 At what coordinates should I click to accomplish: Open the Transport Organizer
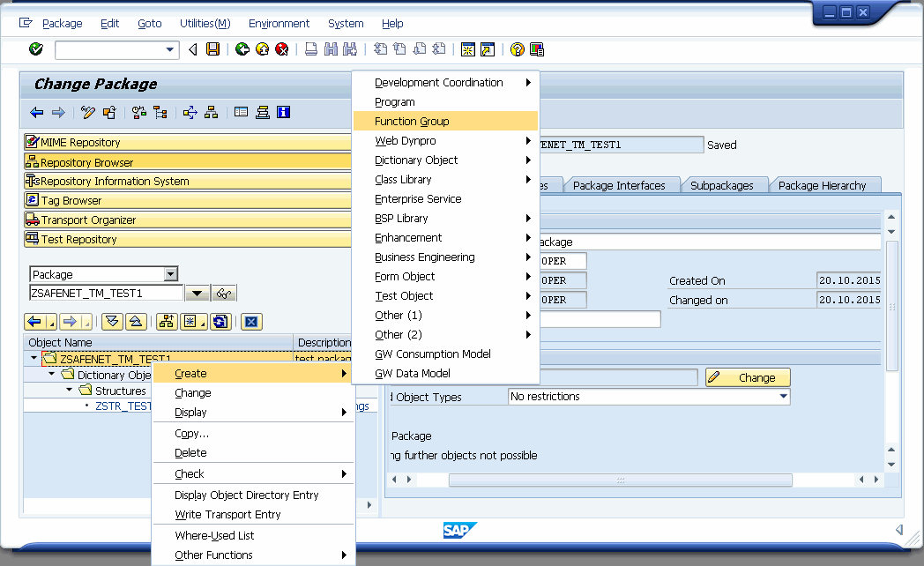(188, 220)
